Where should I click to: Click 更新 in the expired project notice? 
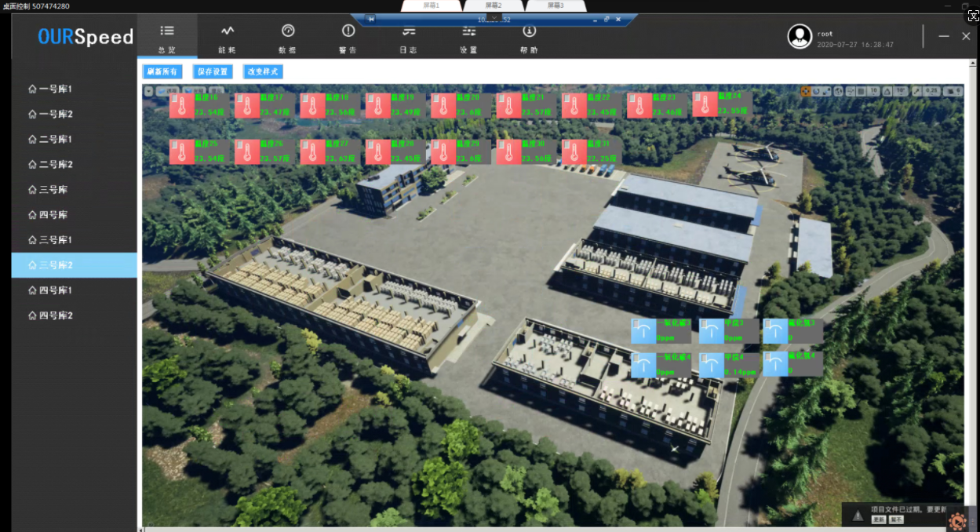(x=879, y=519)
